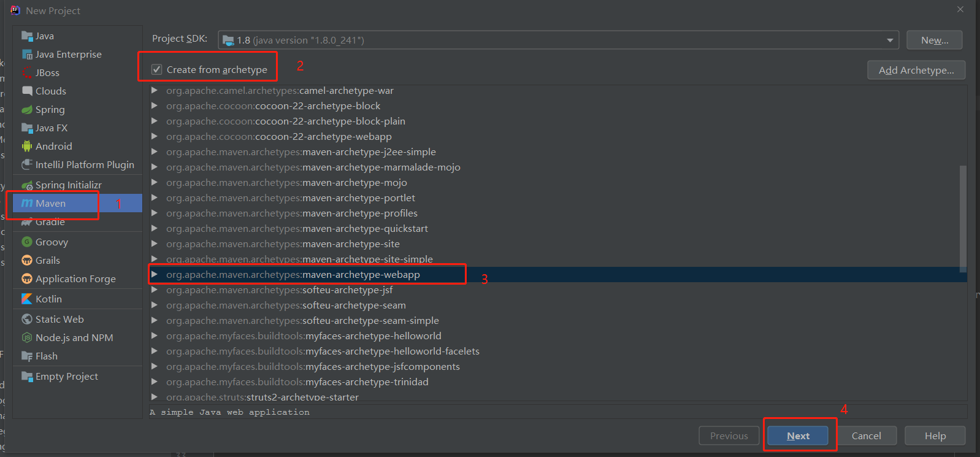
Task: Select the Maven 'm' icon
Action: (27, 204)
